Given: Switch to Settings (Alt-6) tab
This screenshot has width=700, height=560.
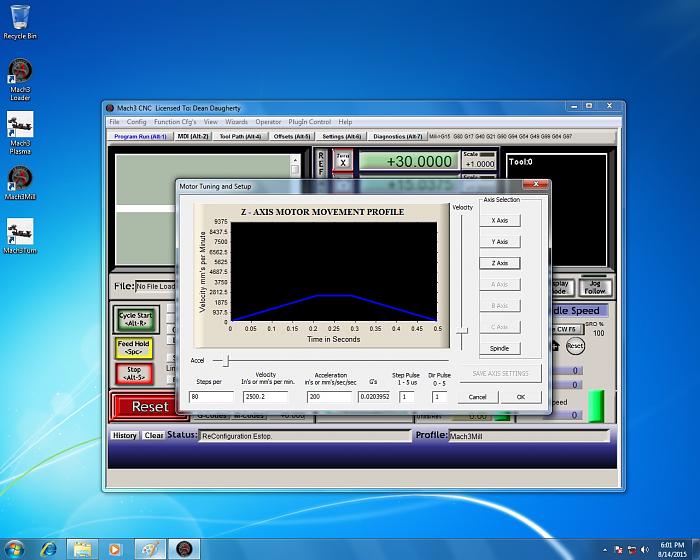Looking at the screenshot, I should (x=342, y=136).
